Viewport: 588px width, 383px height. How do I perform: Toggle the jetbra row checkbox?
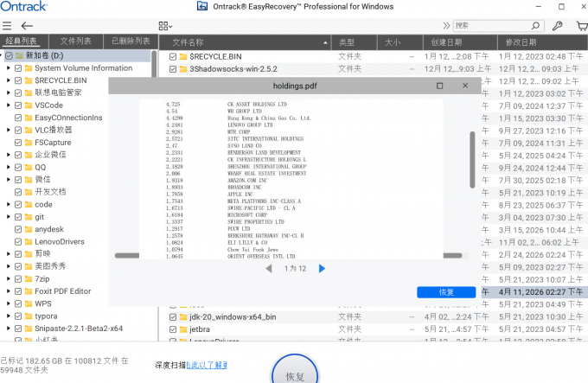[x=172, y=329]
